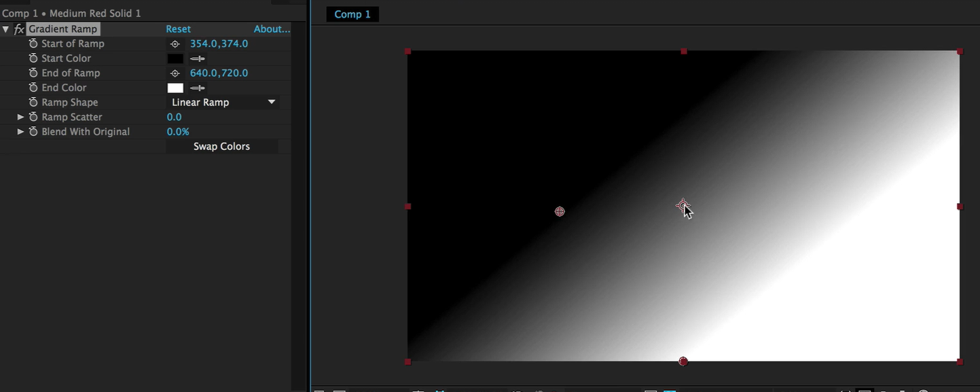Click the End of Ramp point picker
This screenshot has width=980, height=392.
click(x=175, y=73)
